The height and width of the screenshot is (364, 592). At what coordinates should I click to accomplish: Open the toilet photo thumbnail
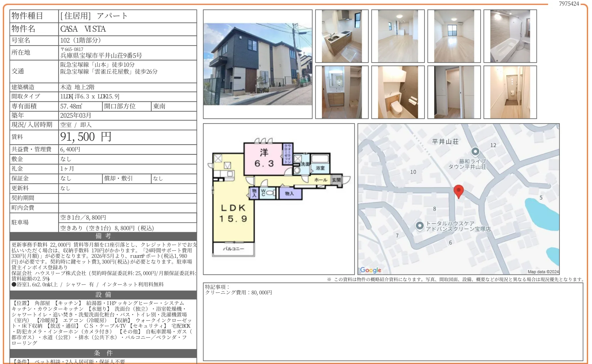tap(398, 92)
